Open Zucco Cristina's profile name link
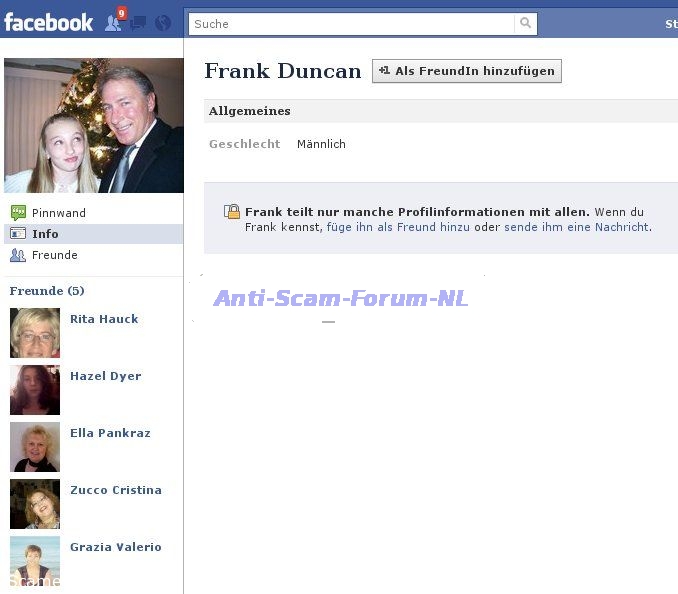 coord(115,490)
